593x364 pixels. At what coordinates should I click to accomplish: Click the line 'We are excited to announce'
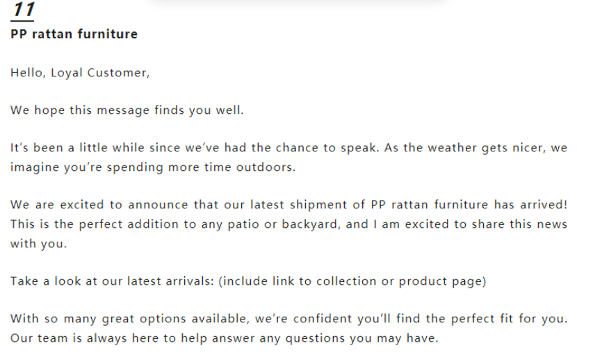(x=289, y=204)
